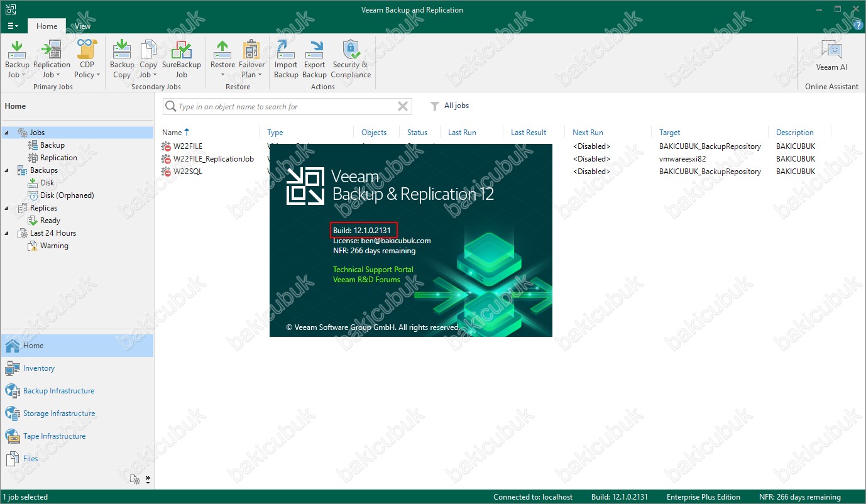Collapse the Last 24 Hours tree node
This screenshot has height=504, width=866.
point(6,233)
